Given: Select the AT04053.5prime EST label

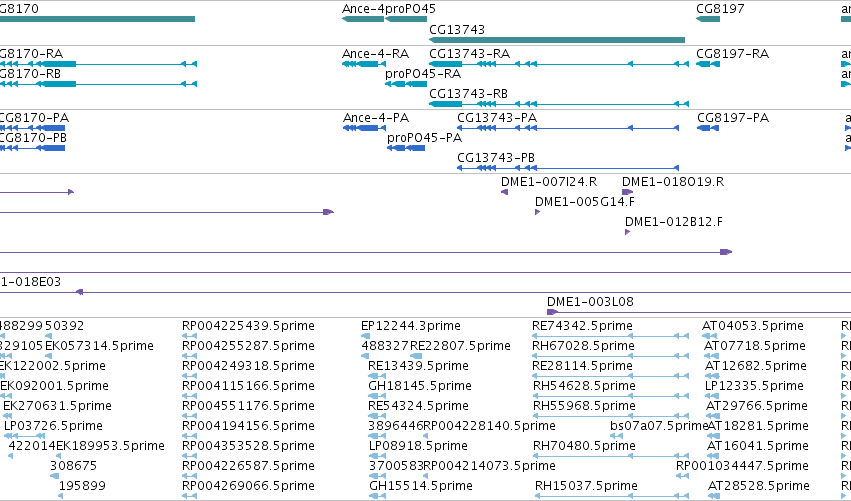Looking at the screenshot, I should point(752,326).
